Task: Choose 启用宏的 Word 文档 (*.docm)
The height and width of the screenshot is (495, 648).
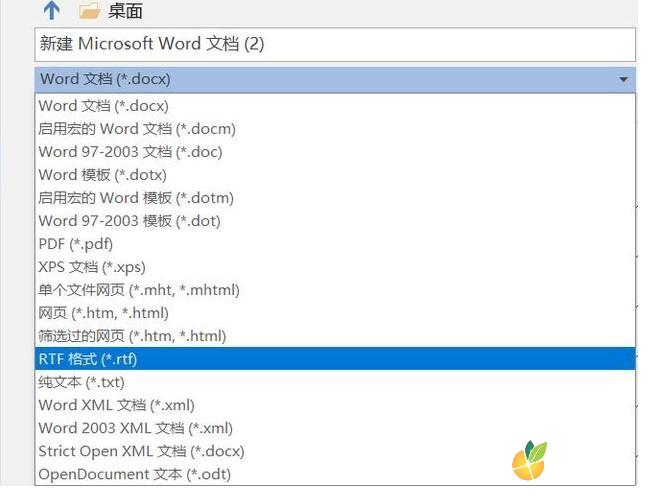Action: [335, 129]
